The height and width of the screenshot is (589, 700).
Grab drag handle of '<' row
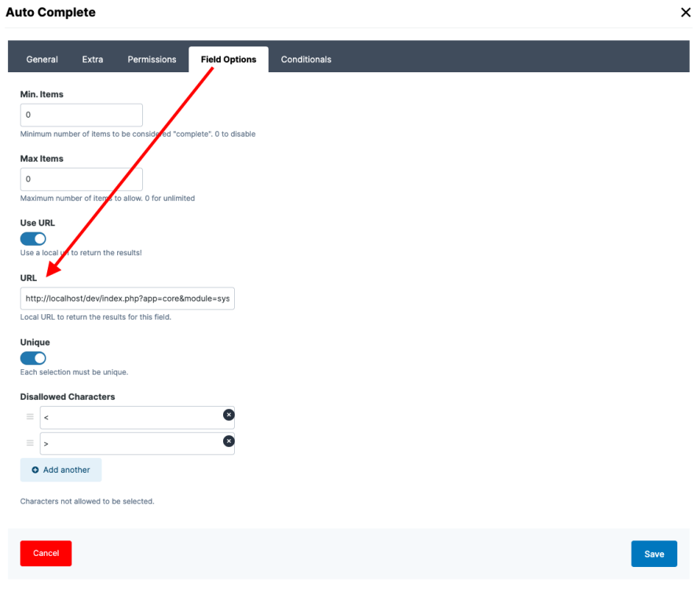click(x=30, y=417)
